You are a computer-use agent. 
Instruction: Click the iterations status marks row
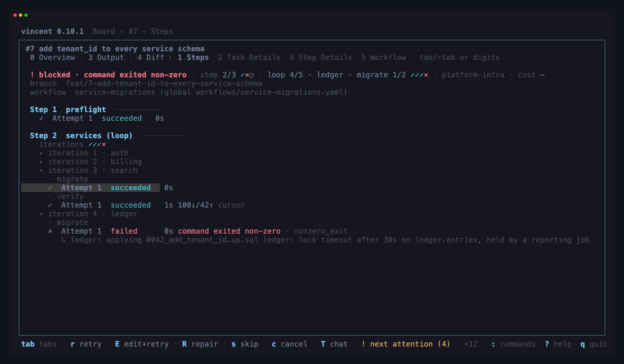point(73,144)
